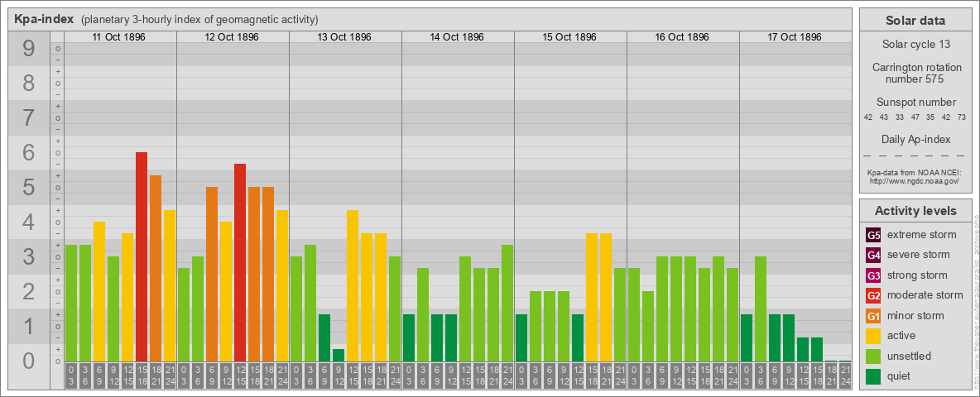
Task: Click the 3-6h green bar on 16 Oct
Action: point(647,327)
